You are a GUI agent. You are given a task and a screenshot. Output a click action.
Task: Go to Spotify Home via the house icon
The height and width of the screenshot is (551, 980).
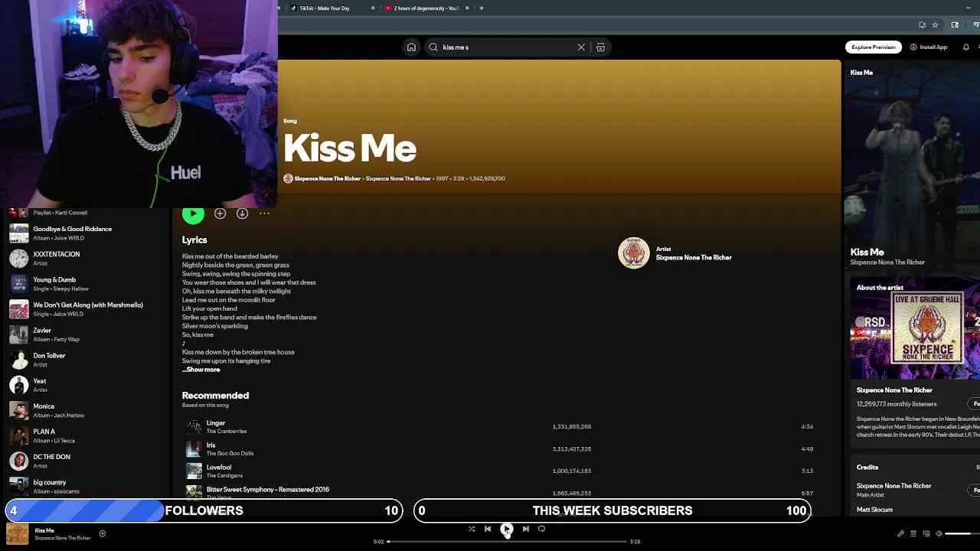click(411, 47)
